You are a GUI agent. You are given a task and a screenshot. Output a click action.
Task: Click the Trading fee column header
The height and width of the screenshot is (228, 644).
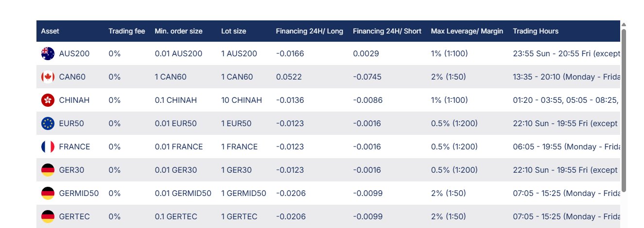pyautogui.click(x=126, y=31)
